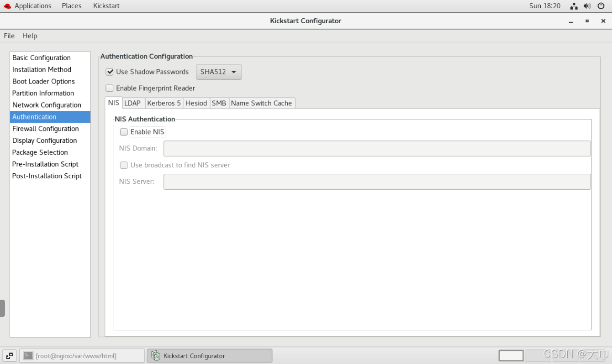Select Network Configuration in sidebar
612x364 pixels.
tap(50, 105)
